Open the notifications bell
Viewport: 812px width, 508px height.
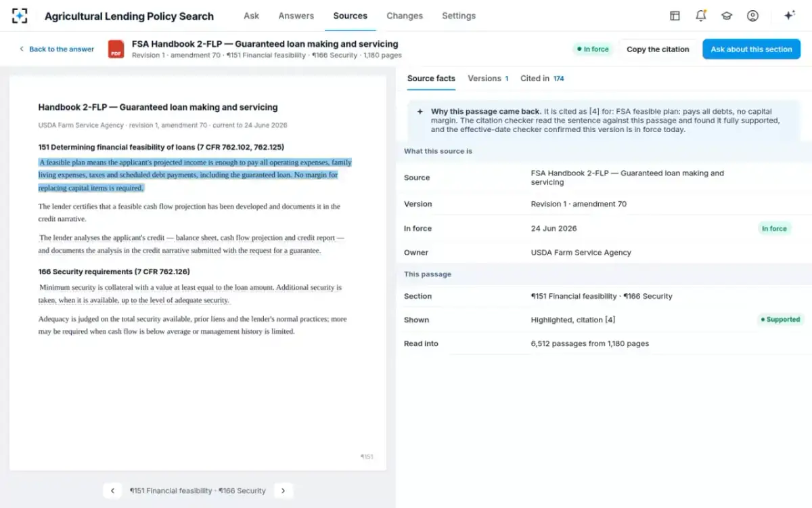[x=701, y=16]
